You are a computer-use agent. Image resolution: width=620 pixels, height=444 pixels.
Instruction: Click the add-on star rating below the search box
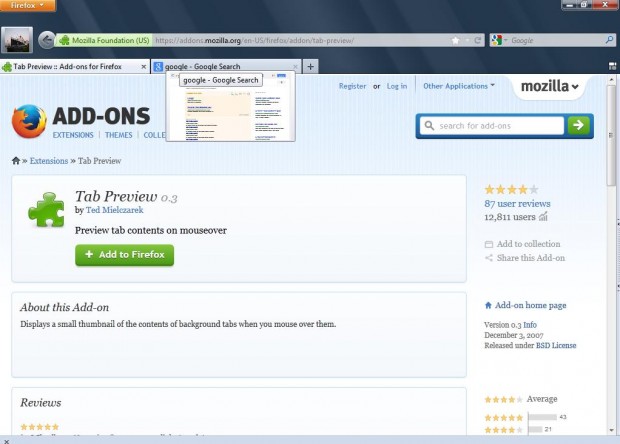pos(511,190)
